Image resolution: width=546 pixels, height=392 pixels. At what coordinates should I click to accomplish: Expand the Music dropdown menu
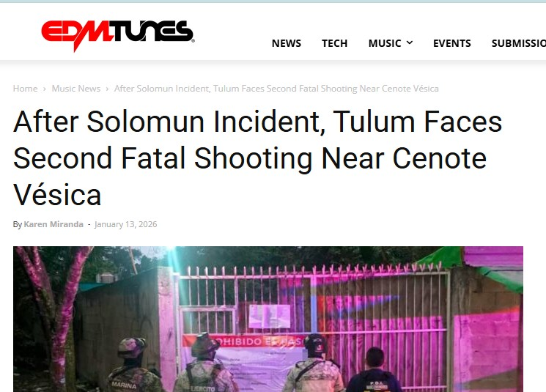tap(391, 43)
